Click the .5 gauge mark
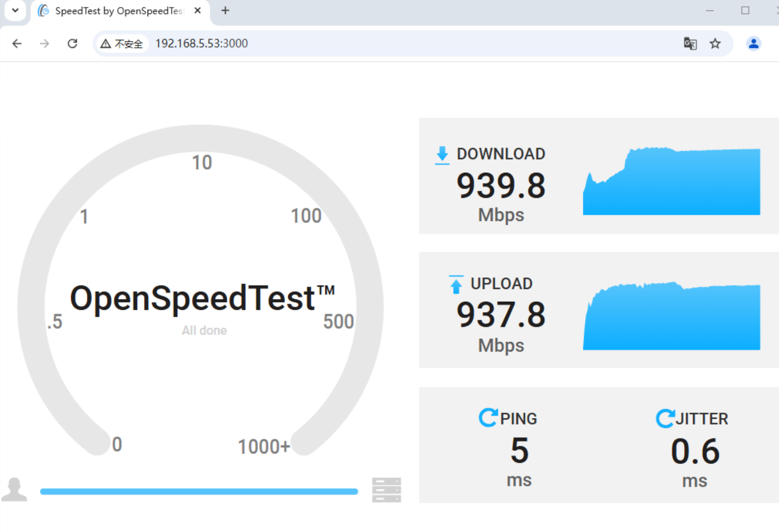 tap(55, 321)
